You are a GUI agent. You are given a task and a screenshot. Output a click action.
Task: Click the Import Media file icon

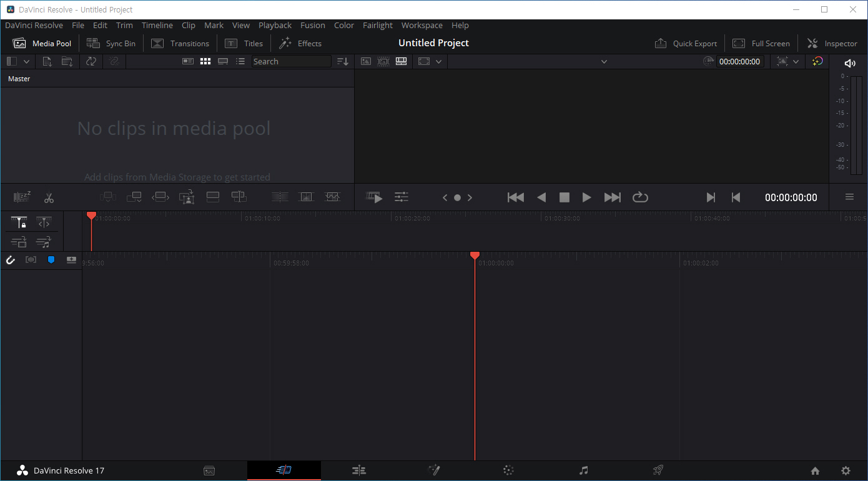click(x=47, y=61)
